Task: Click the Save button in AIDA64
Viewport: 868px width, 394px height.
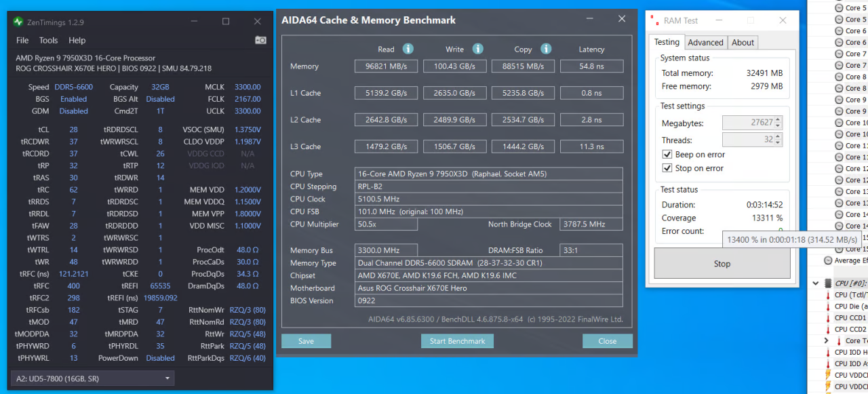Action: 306,341
